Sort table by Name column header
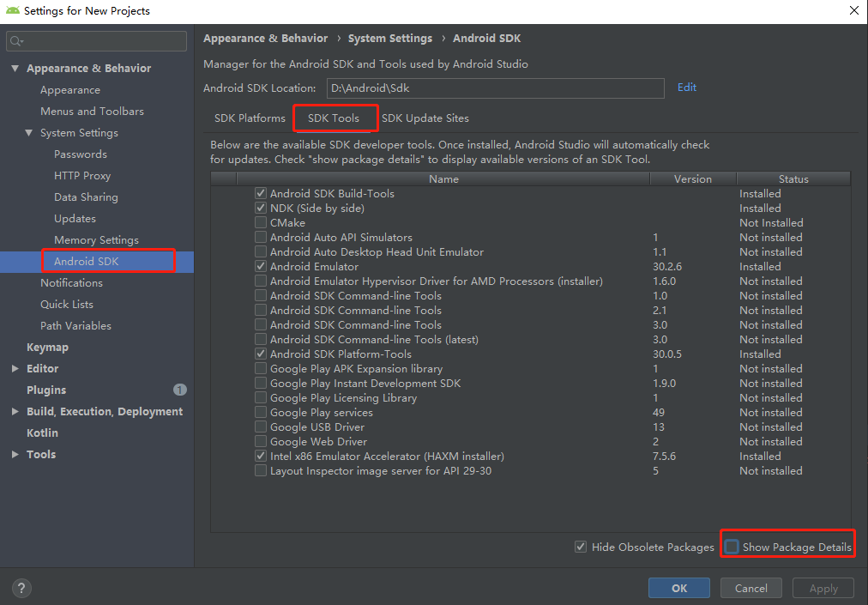This screenshot has width=868, height=605. (443, 179)
